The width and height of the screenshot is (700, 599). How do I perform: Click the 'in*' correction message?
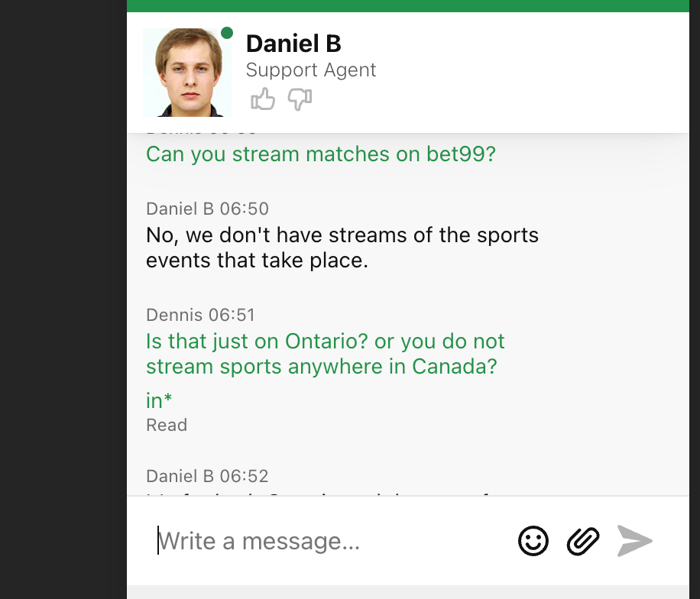[x=159, y=400]
